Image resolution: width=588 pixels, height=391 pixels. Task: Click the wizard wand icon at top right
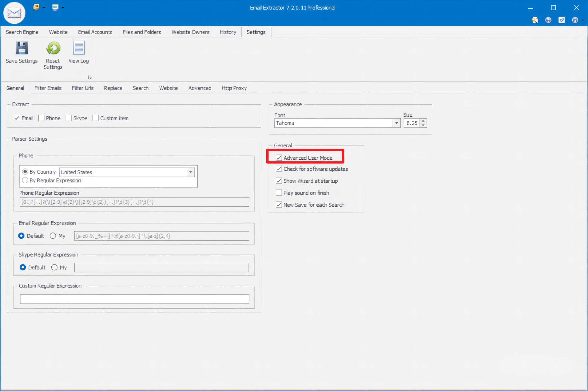click(x=535, y=20)
